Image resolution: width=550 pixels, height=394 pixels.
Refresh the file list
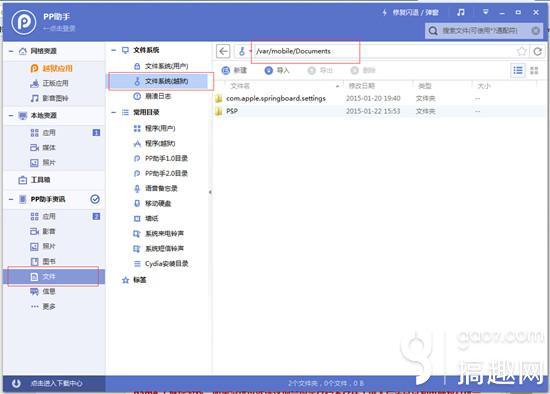(537, 52)
